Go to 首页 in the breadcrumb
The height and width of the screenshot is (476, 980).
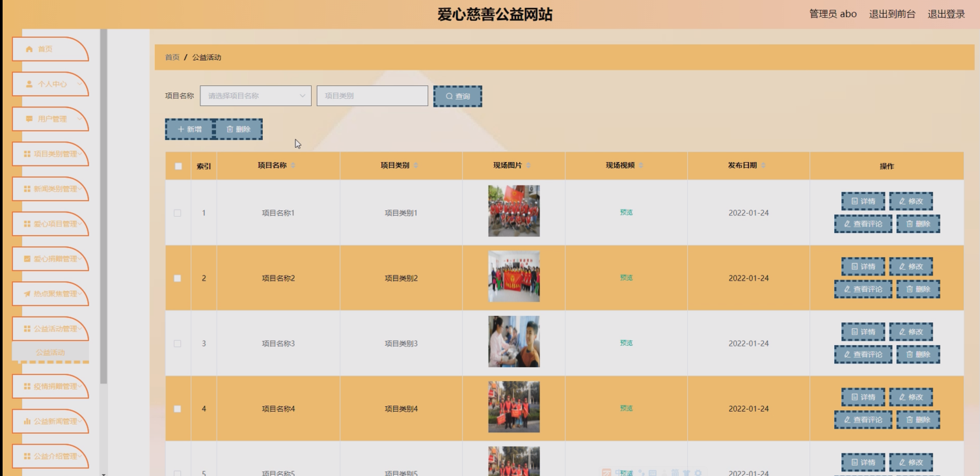pos(172,57)
